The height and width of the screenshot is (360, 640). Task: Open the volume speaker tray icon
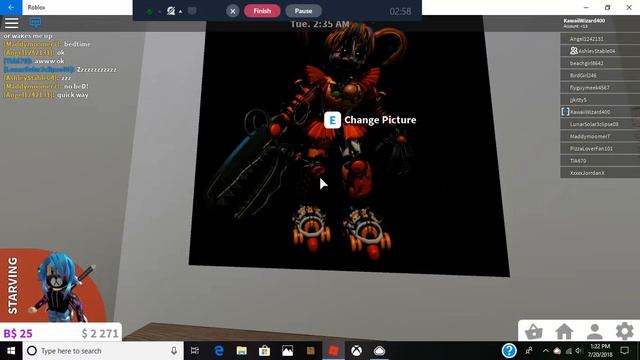tap(579, 351)
